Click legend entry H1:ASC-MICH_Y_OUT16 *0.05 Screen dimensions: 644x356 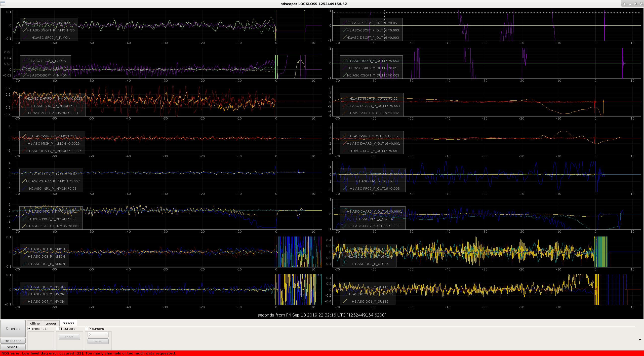click(x=373, y=151)
